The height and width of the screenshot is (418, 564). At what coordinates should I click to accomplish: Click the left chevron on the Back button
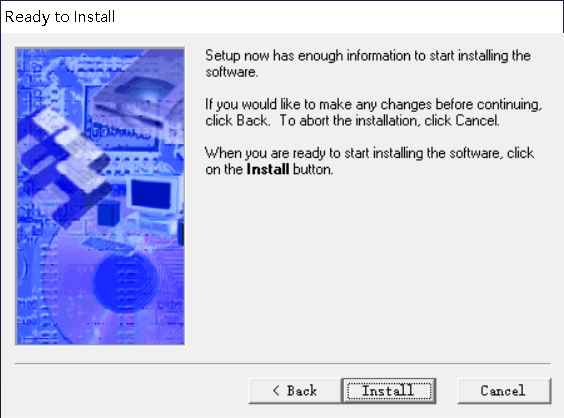click(x=276, y=390)
